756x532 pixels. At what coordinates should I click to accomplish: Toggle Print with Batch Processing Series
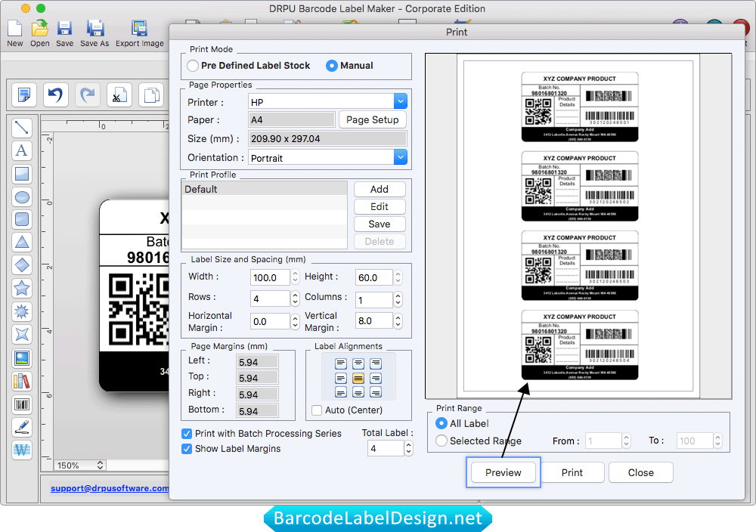(187, 434)
